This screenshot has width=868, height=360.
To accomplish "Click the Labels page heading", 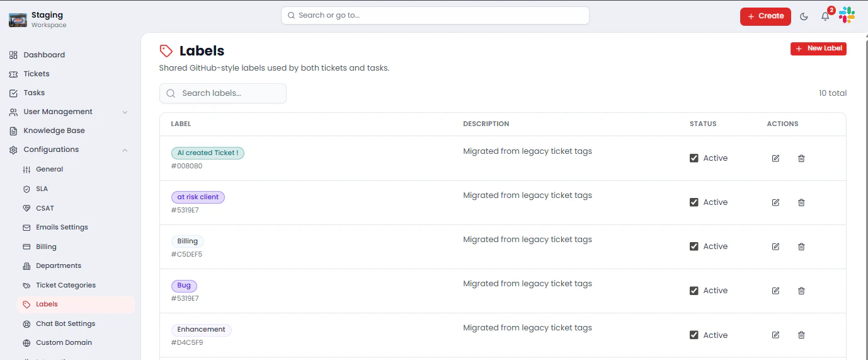I will (202, 51).
